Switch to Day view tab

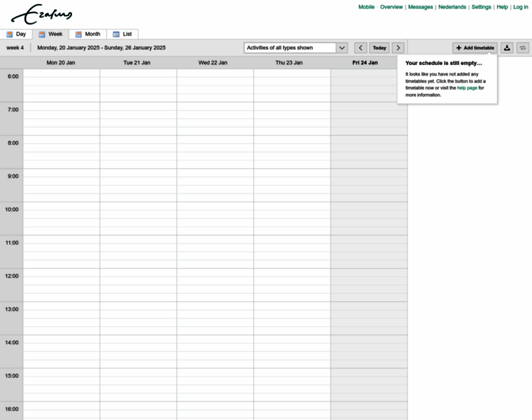tap(16, 34)
